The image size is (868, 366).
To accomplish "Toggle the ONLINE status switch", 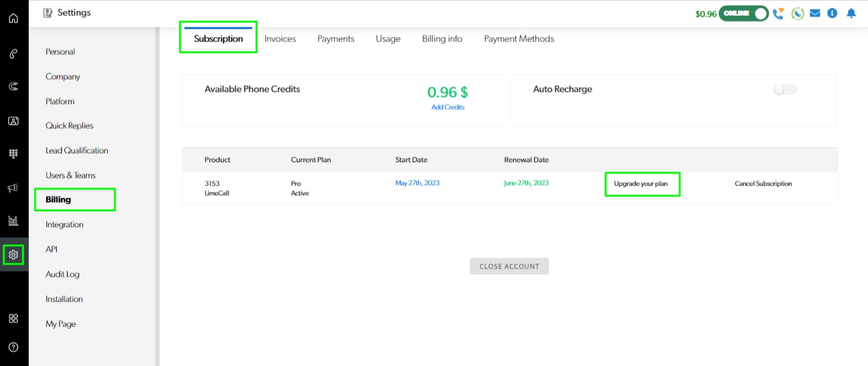I will point(744,13).
